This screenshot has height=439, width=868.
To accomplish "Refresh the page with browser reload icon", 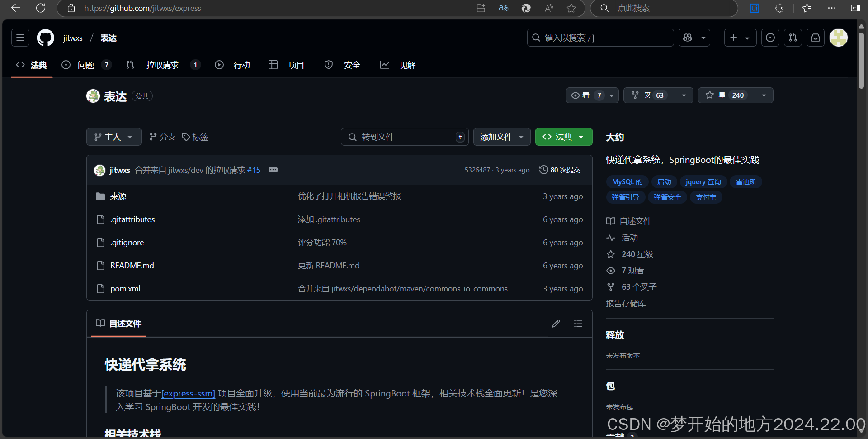I will point(41,8).
